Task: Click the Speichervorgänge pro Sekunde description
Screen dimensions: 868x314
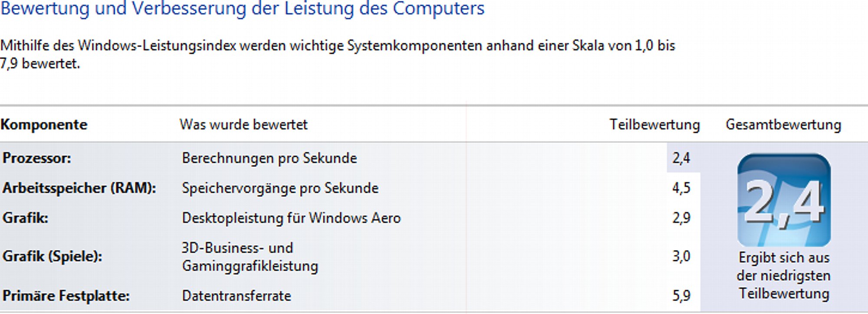Action: click(280, 188)
